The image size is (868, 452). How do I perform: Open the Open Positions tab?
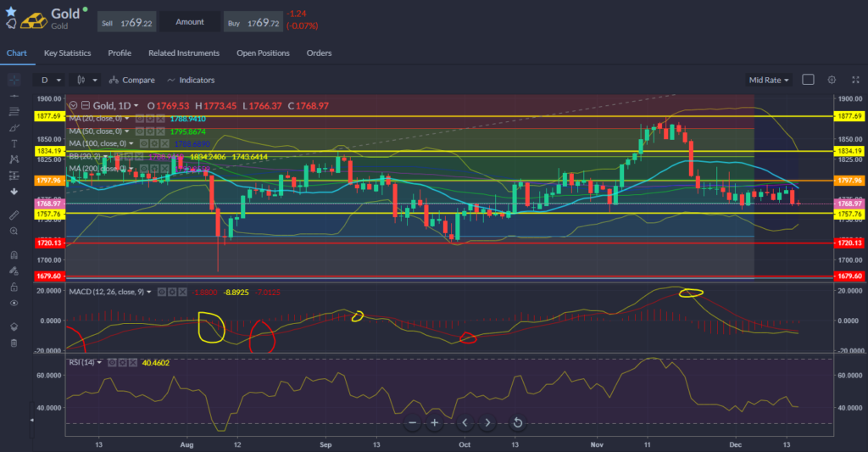pos(263,53)
